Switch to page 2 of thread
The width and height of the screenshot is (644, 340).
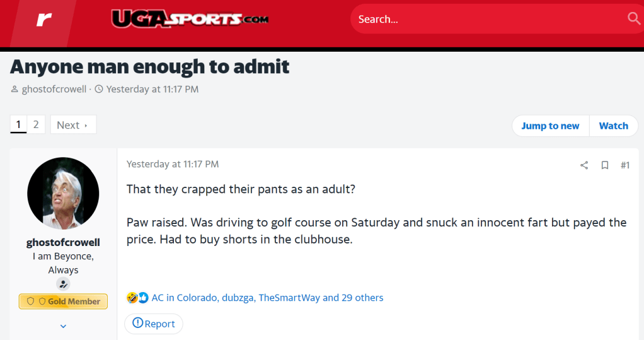click(x=36, y=124)
